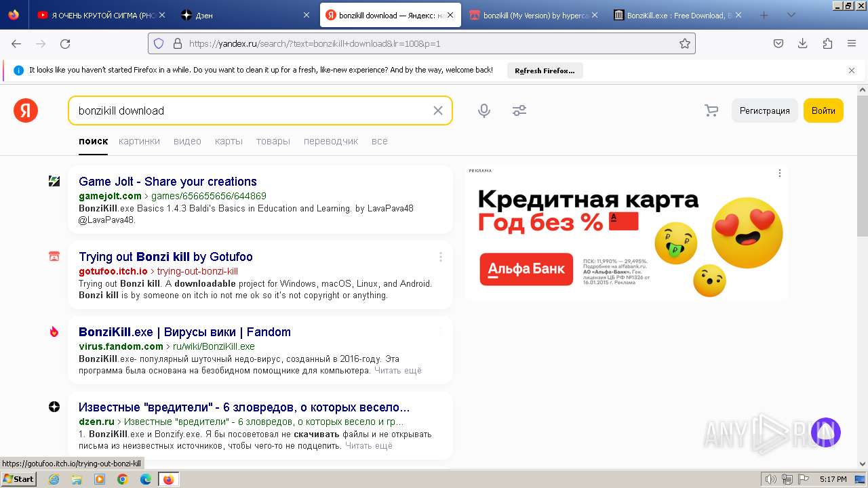Open the все categories menu
This screenshot has height=488, width=868.
[x=380, y=141]
